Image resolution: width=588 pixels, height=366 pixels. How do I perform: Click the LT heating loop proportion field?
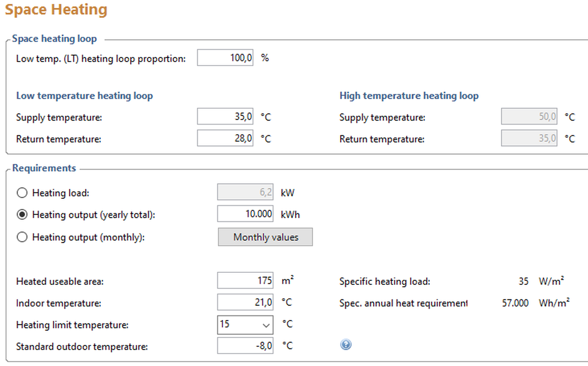225,58
